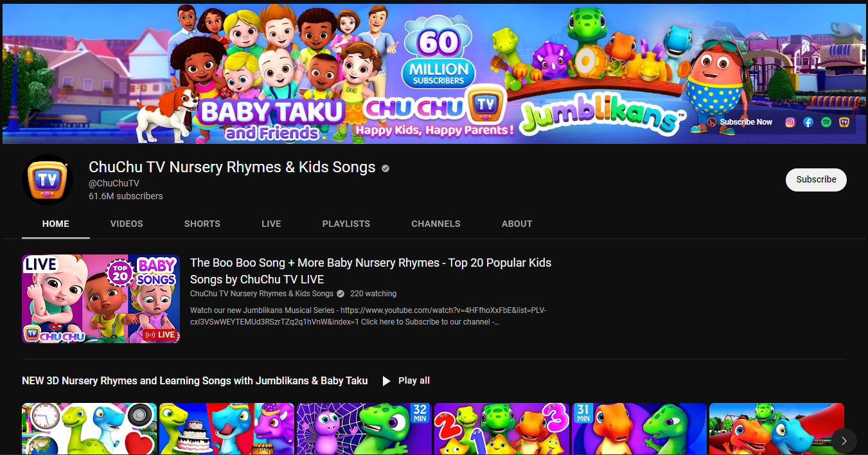
Task: Click ChuChu TV Nursery Rhymes channel title
Action: pyautogui.click(x=232, y=167)
